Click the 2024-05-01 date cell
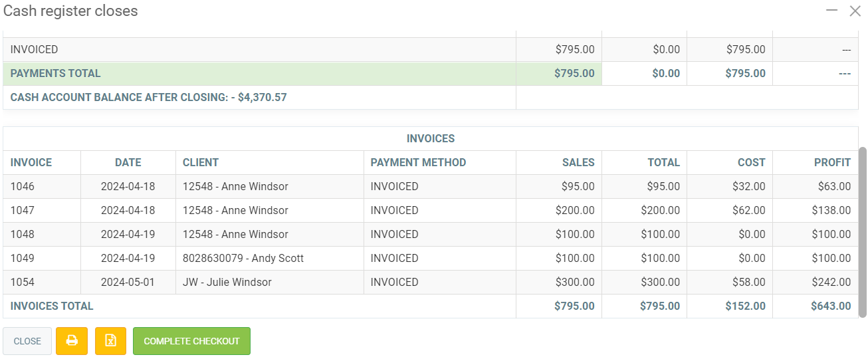This screenshot has width=868, height=361. point(128,282)
